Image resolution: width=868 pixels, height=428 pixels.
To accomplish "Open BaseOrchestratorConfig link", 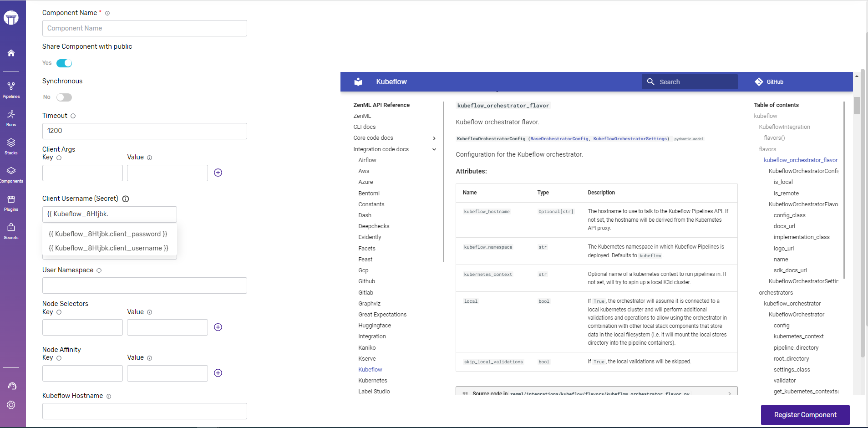I will click(559, 139).
